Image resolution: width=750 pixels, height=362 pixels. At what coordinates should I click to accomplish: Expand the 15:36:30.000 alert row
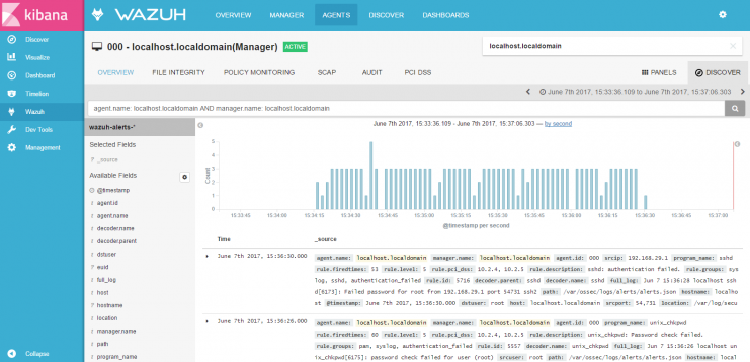point(207,256)
